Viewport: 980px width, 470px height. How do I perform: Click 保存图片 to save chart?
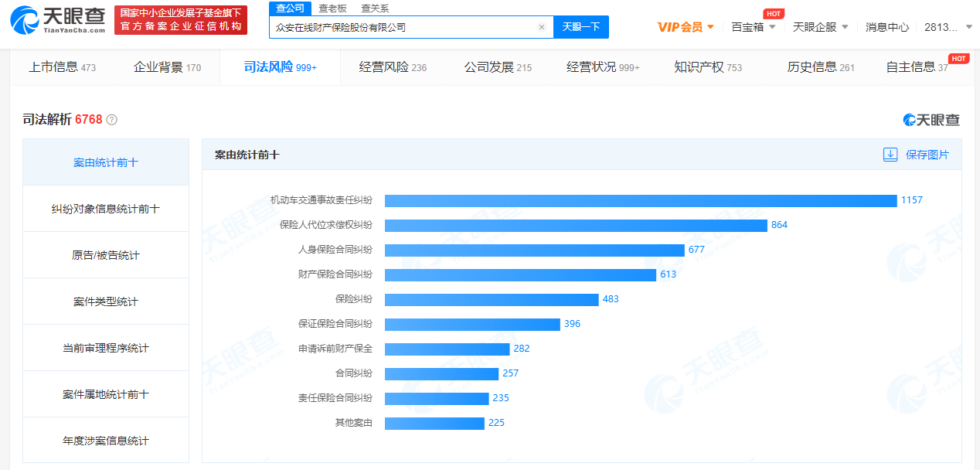927,155
